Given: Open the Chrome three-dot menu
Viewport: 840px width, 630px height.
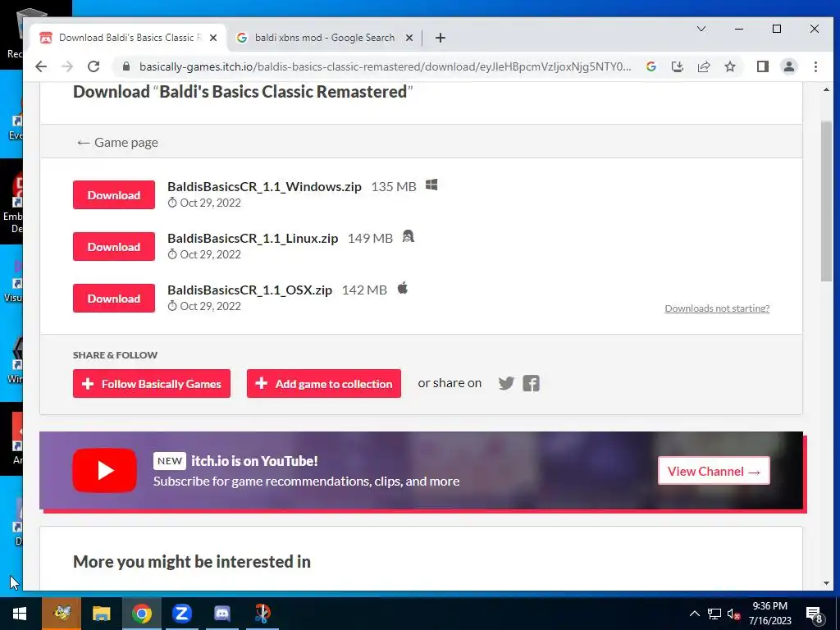Looking at the screenshot, I should click(x=815, y=66).
